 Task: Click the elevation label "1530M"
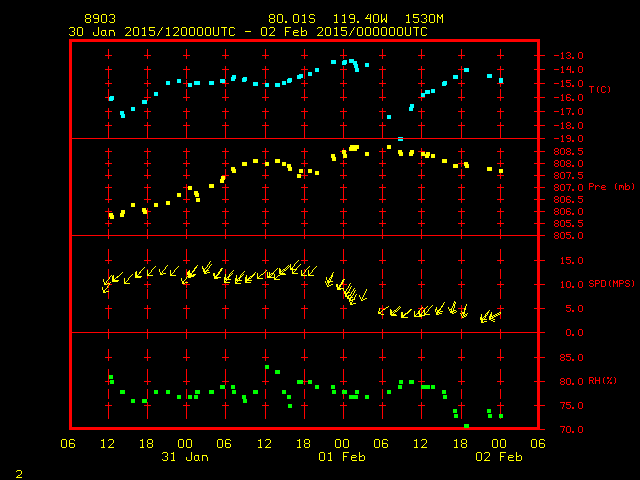pyautogui.click(x=424, y=19)
